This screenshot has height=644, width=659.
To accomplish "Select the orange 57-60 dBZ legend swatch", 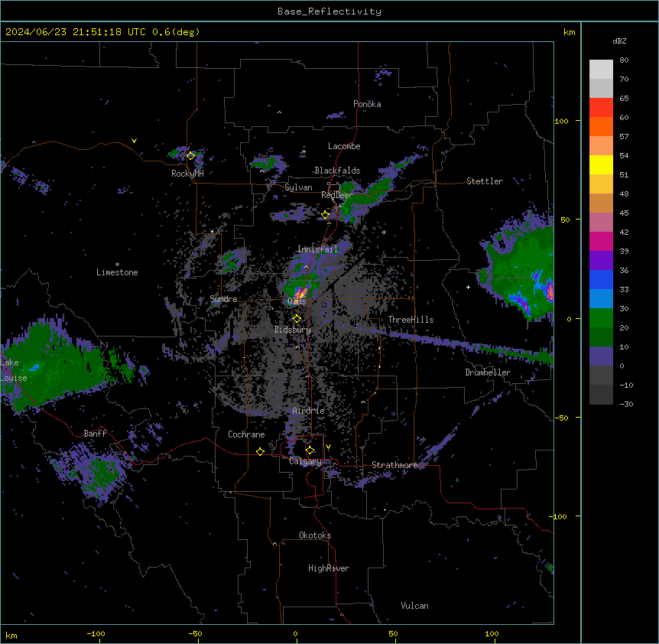I will (601, 126).
